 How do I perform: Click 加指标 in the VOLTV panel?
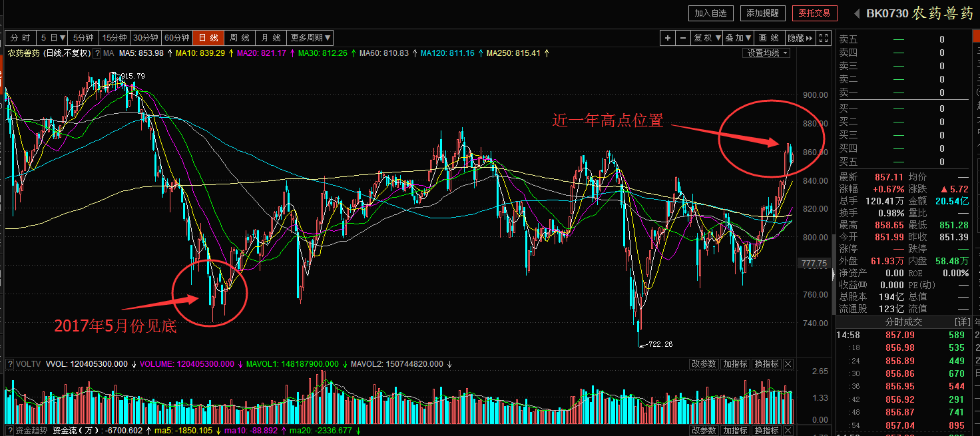pyautogui.click(x=735, y=364)
